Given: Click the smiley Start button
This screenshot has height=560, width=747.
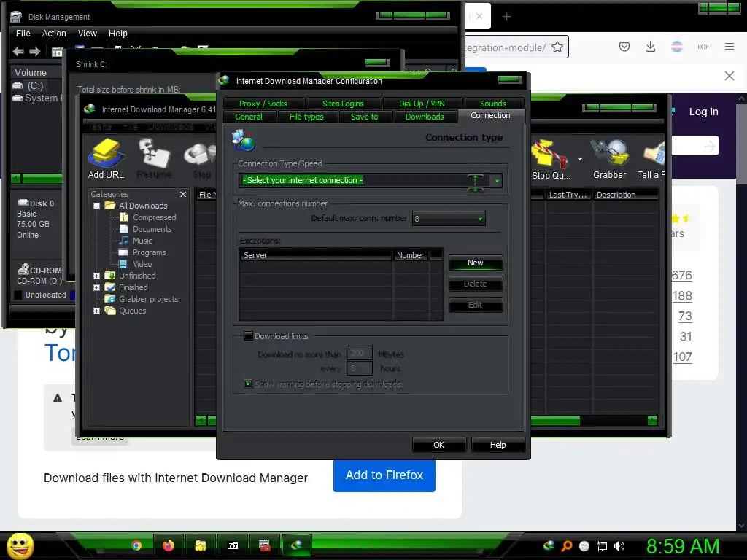Looking at the screenshot, I should pyautogui.click(x=20, y=545).
